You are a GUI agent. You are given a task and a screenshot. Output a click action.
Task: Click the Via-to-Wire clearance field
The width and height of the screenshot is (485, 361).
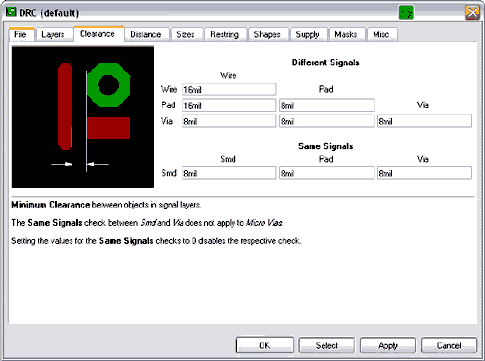tap(229, 121)
